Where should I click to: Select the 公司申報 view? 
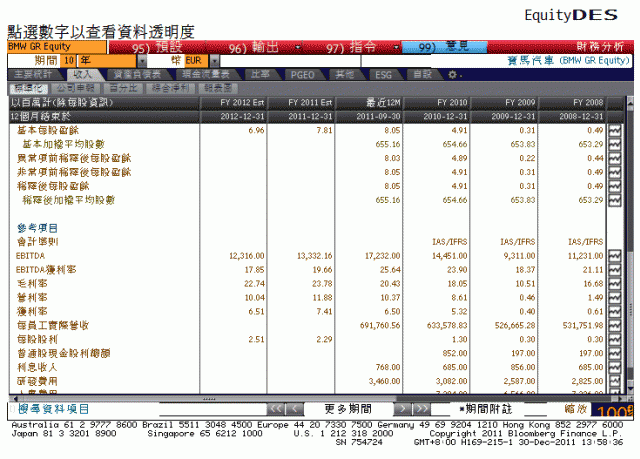[x=76, y=88]
